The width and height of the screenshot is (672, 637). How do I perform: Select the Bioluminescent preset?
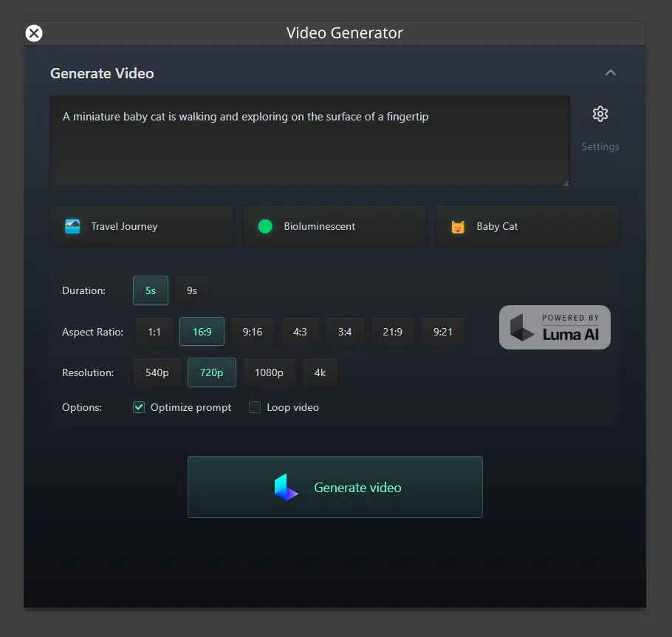pyautogui.click(x=335, y=226)
